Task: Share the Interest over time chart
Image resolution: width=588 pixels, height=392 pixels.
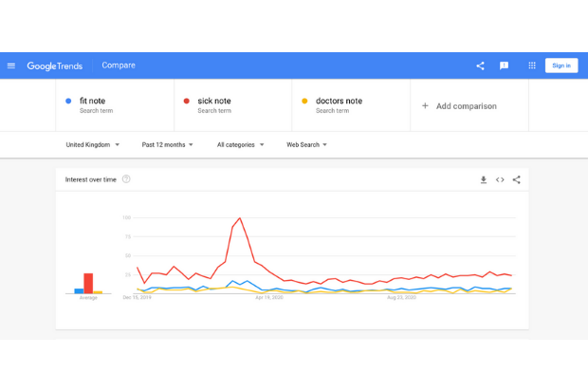Action: point(516,179)
